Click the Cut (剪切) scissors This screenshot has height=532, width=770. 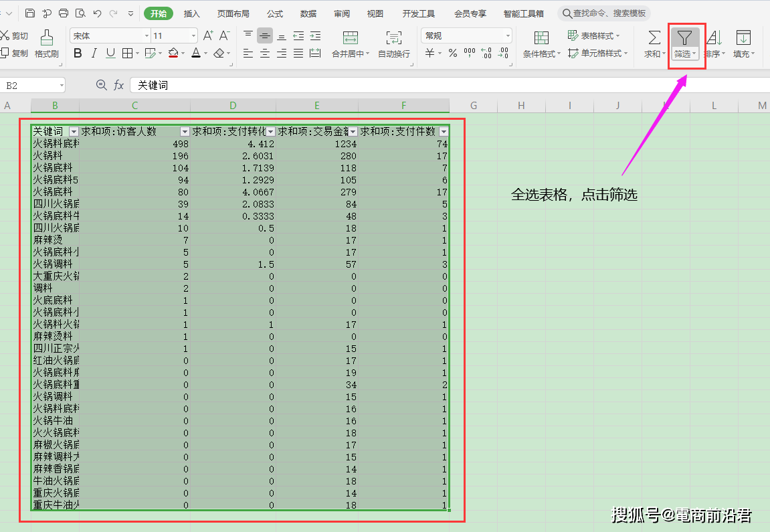pyautogui.click(x=14, y=35)
